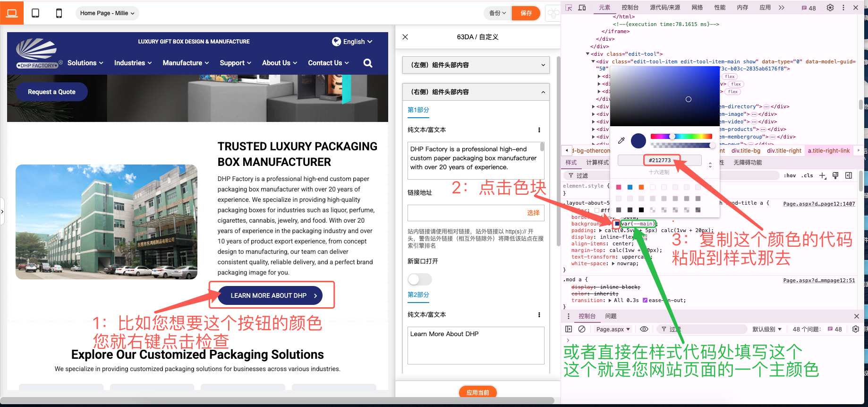Clear the console with the block icon

pos(582,329)
